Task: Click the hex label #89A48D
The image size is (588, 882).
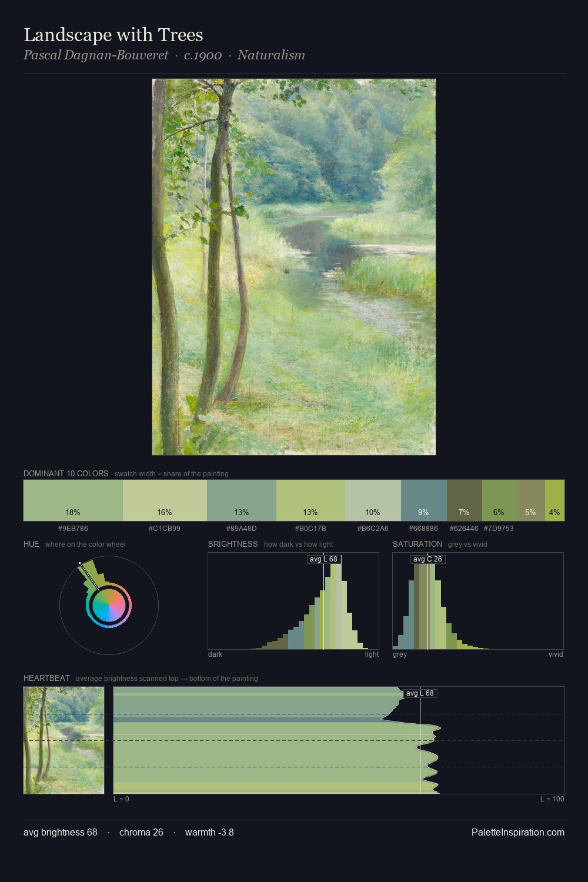Action: [x=242, y=529]
